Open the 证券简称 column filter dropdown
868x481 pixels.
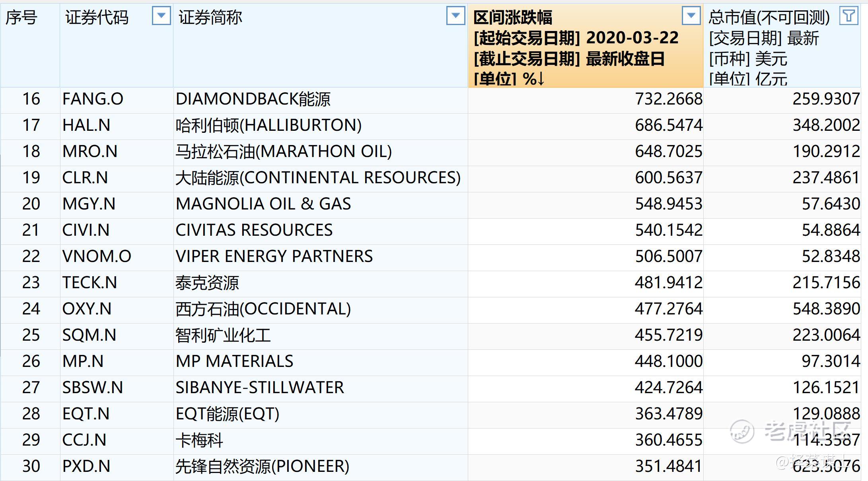click(x=455, y=16)
